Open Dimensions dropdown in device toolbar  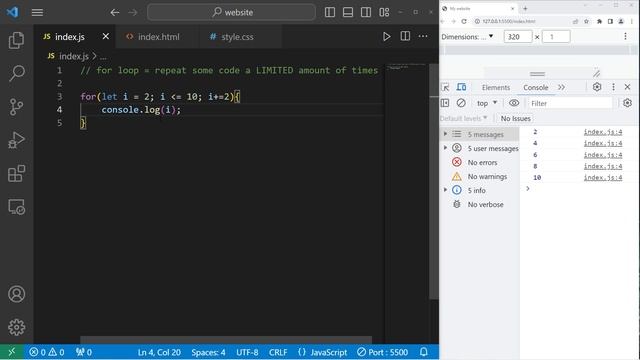click(x=467, y=37)
